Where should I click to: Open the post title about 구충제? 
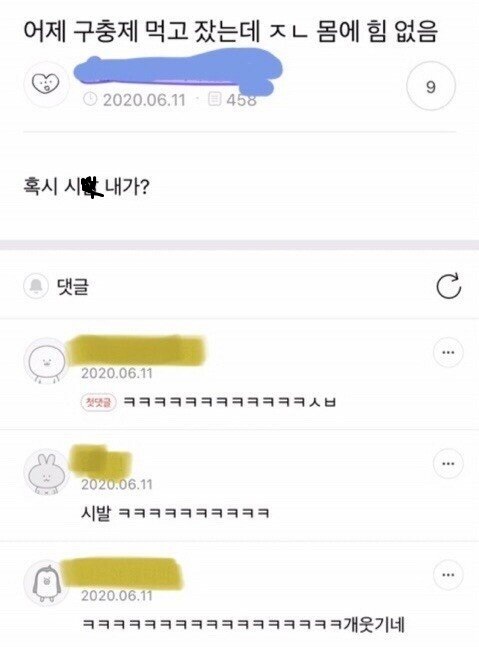click(230, 32)
